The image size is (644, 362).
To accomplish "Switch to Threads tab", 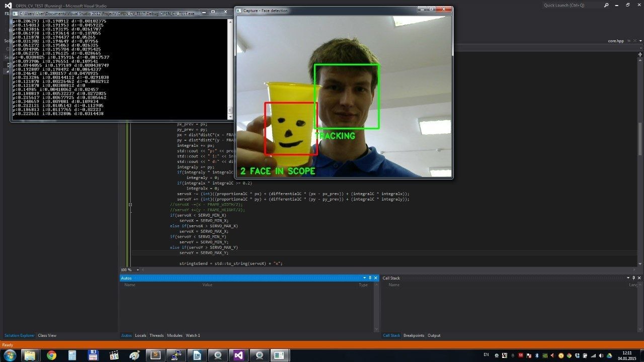I will (x=156, y=335).
